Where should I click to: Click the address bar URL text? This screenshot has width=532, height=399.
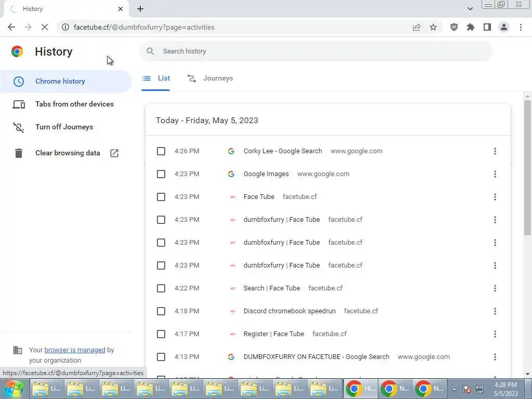144,27
